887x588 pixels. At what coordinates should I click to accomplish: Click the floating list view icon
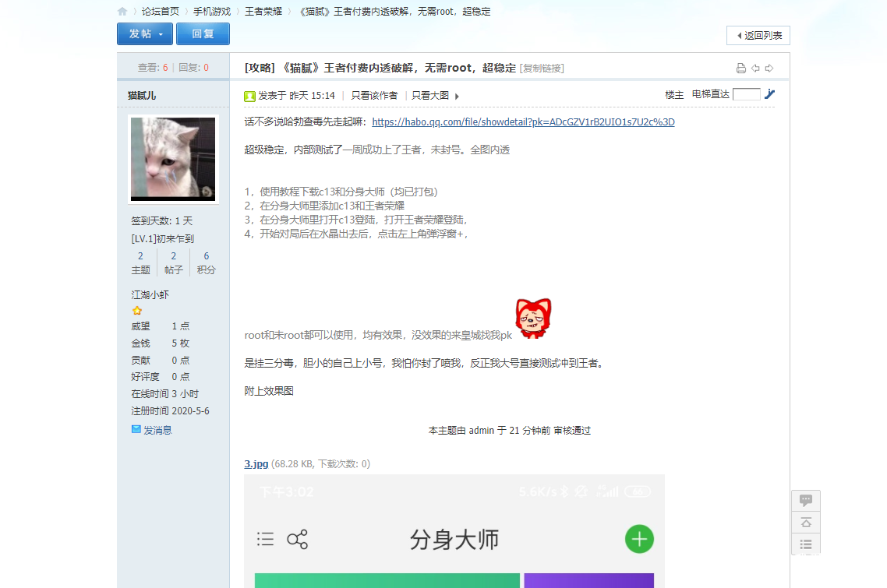(806, 544)
